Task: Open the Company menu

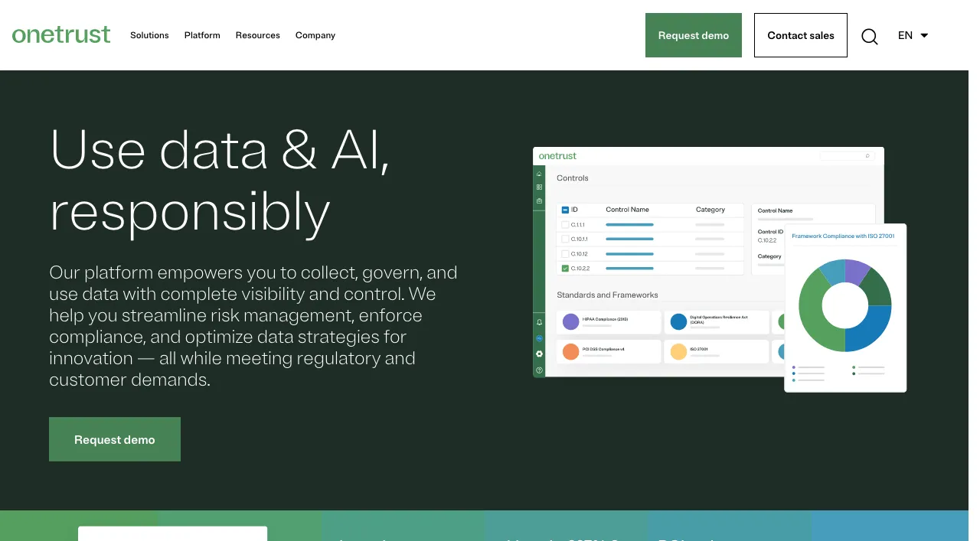Action: click(315, 35)
